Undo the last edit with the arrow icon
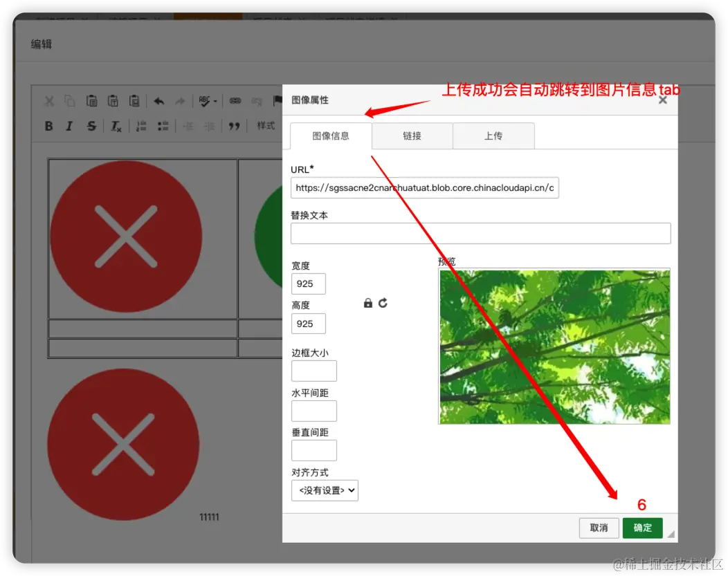The width and height of the screenshot is (728, 576). (x=158, y=101)
